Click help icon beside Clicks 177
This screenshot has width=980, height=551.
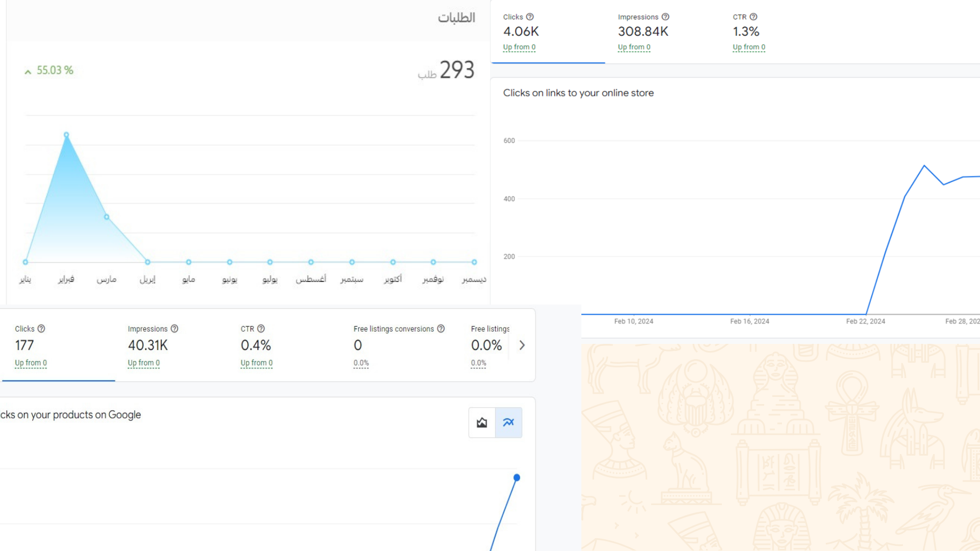click(41, 329)
